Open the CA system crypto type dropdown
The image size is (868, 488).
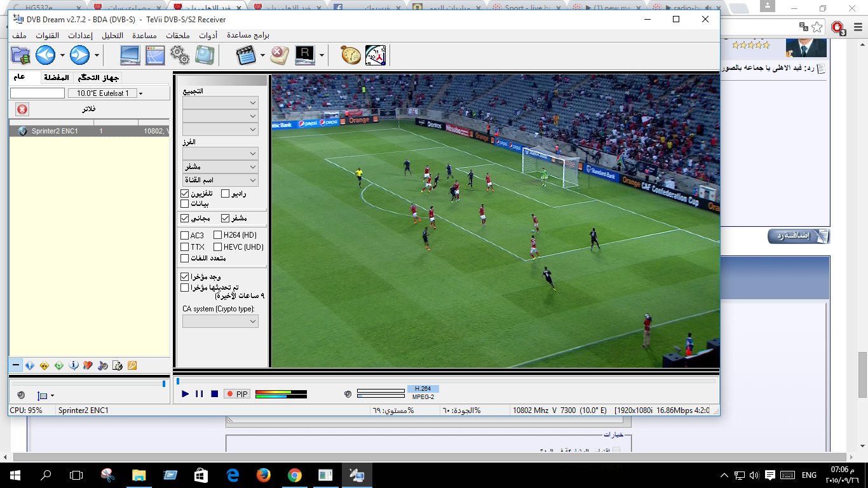pos(220,322)
